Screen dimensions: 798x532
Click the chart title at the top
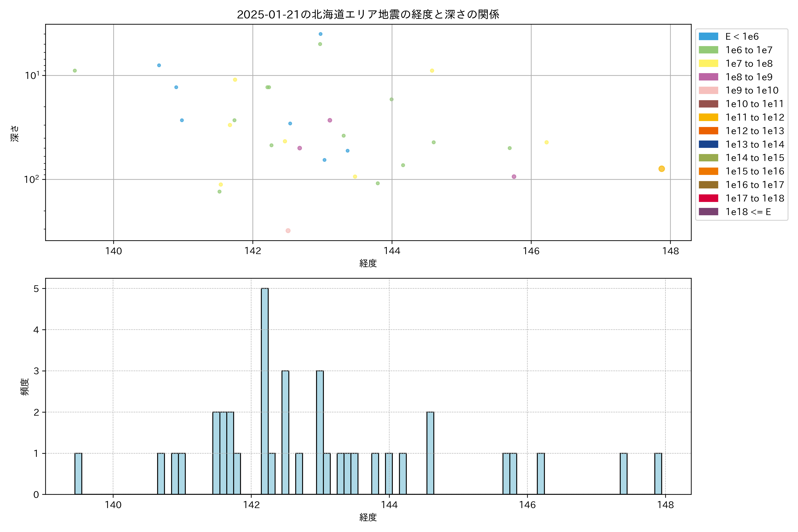(368, 15)
